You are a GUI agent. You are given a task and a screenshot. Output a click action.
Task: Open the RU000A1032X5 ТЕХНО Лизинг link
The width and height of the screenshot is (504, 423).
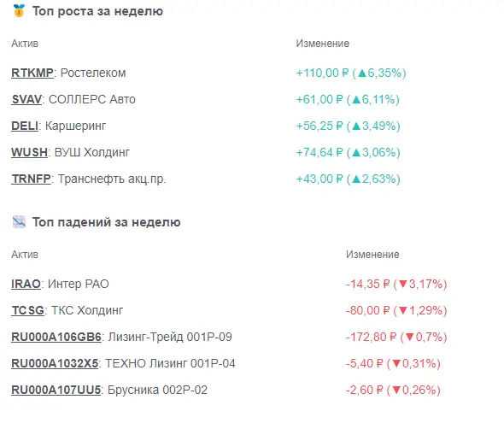(x=55, y=363)
